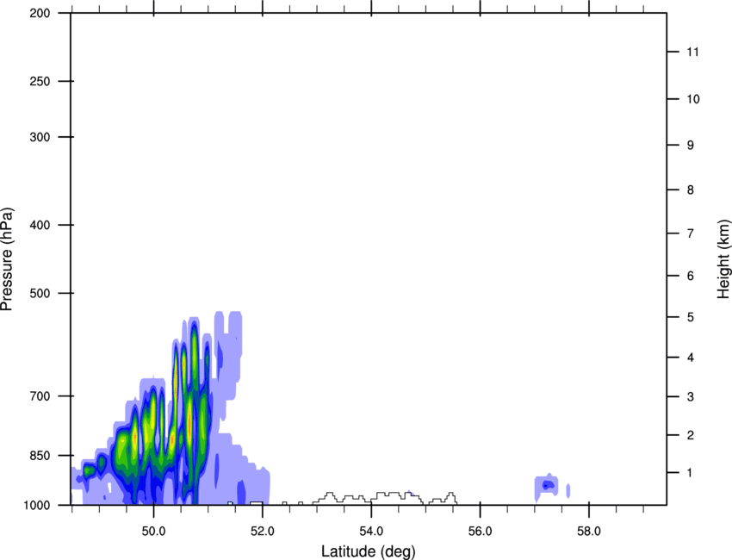This screenshot has width=732, height=560.
Task: Select the 1000 pressure tick label
Action: (x=37, y=506)
